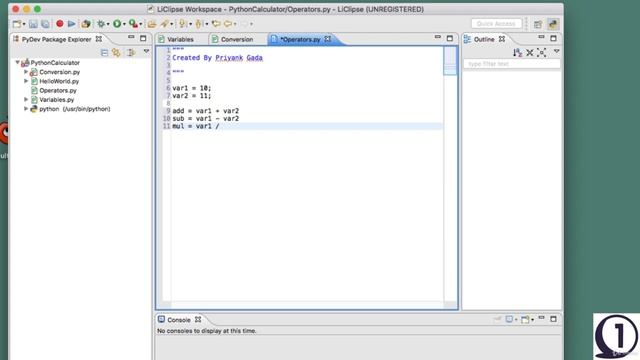This screenshot has height=360, width=640.
Task: Select Variables.py in Package Explorer
Action: pos(56,100)
